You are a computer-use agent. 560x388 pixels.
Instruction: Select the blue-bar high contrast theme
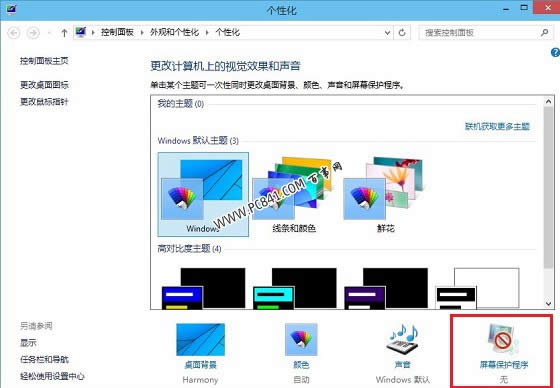(203, 288)
